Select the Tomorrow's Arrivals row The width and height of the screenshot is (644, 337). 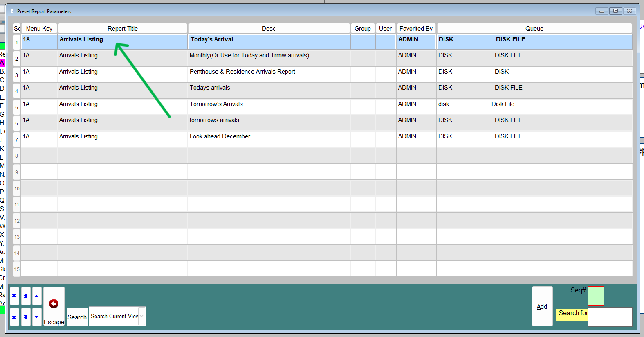(x=216, y=104)
